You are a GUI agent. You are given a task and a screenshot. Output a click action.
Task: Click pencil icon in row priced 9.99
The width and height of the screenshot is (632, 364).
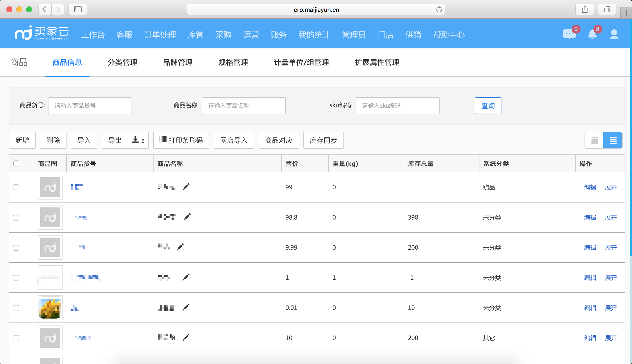point(180,247)
